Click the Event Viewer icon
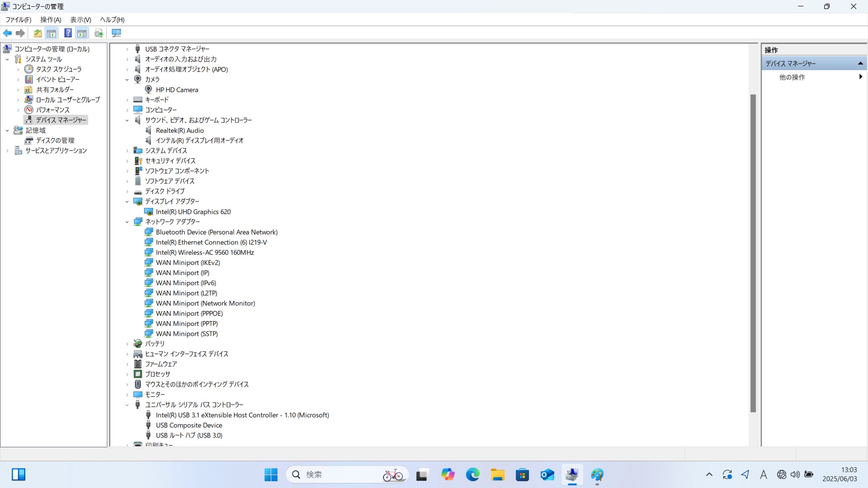This screenshot has width=868, height=488. pyautogui.click(x=29, y=79)
